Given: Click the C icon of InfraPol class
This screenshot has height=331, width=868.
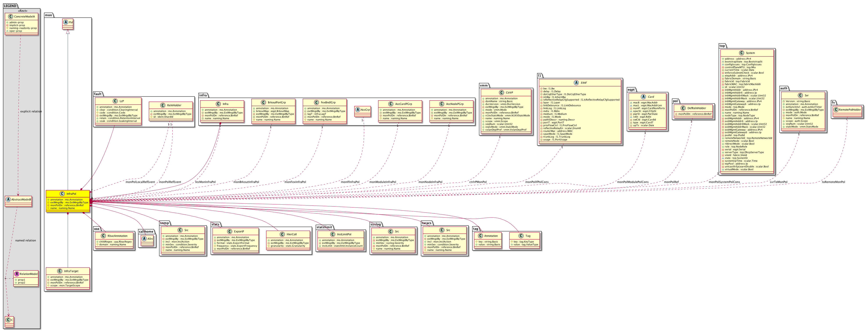Looking at the screenshot, I should (x=62, y=194).
